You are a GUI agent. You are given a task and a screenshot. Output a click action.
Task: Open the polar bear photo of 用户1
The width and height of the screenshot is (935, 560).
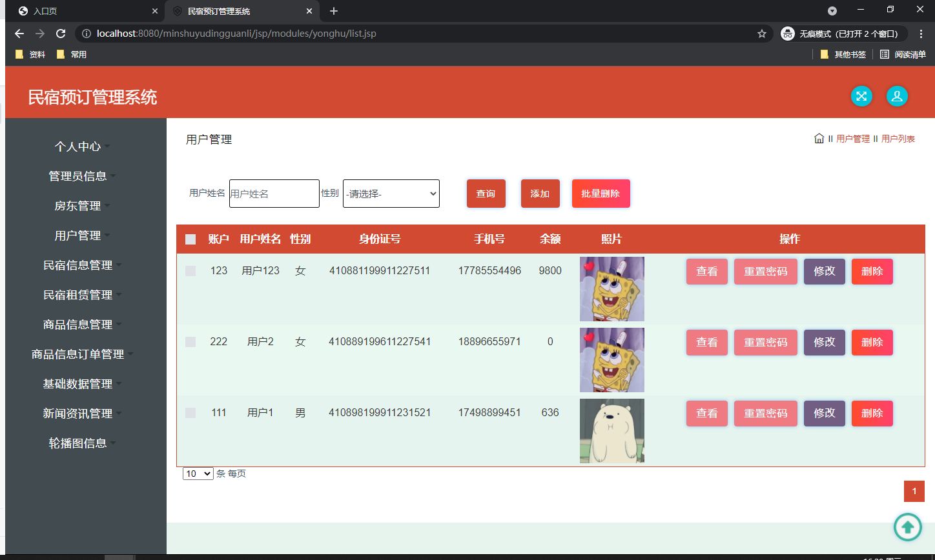pyautogui.click(x=612, y=431)
